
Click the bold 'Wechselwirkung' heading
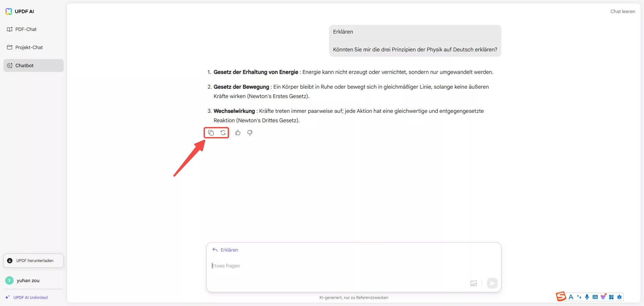point(234,111)
